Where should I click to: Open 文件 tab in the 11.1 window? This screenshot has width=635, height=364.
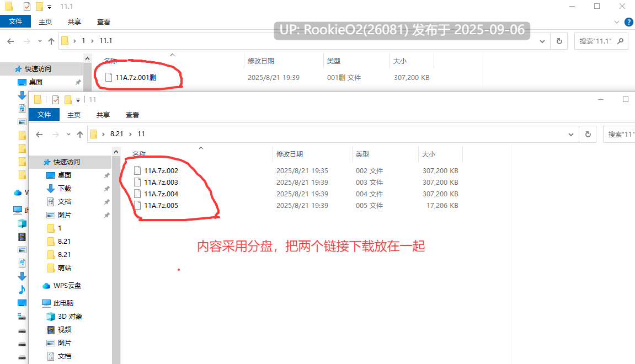click(15, 22)
